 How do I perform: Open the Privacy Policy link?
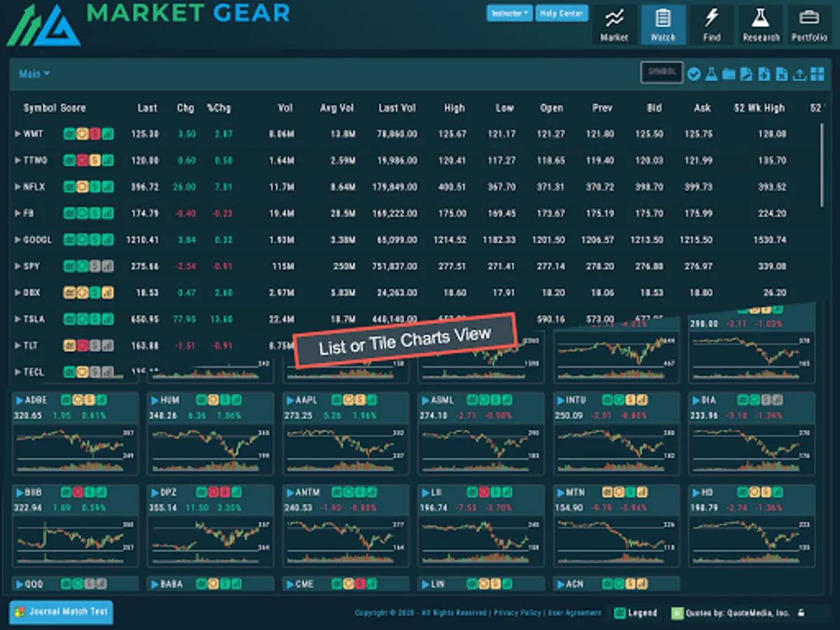pyautogui.click(x=517, y=612)
